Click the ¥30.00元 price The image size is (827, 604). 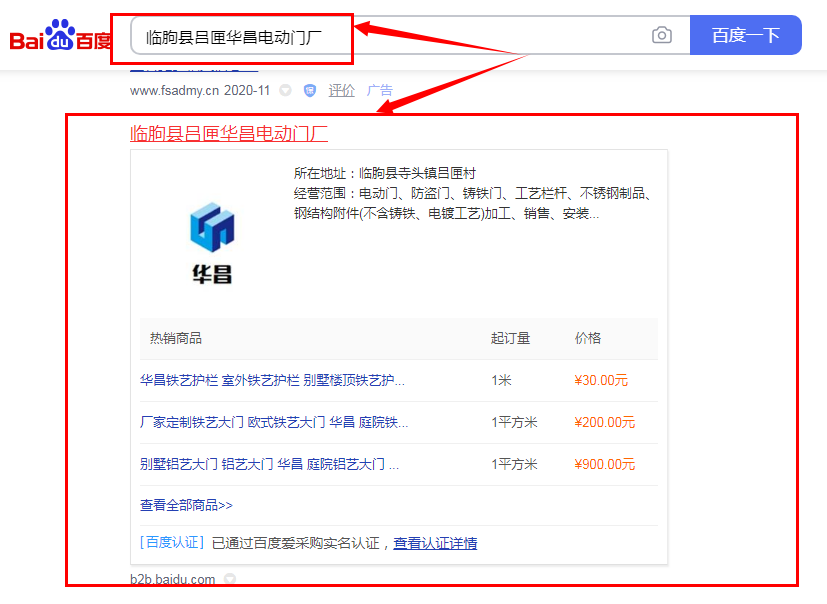(x=601, y=380)
